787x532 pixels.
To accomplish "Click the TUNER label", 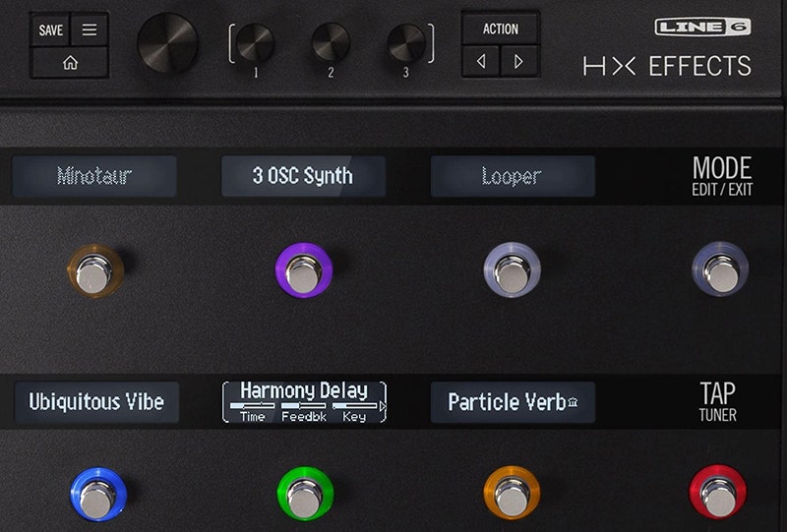I will pyautogui.click(x=718, y=415).
